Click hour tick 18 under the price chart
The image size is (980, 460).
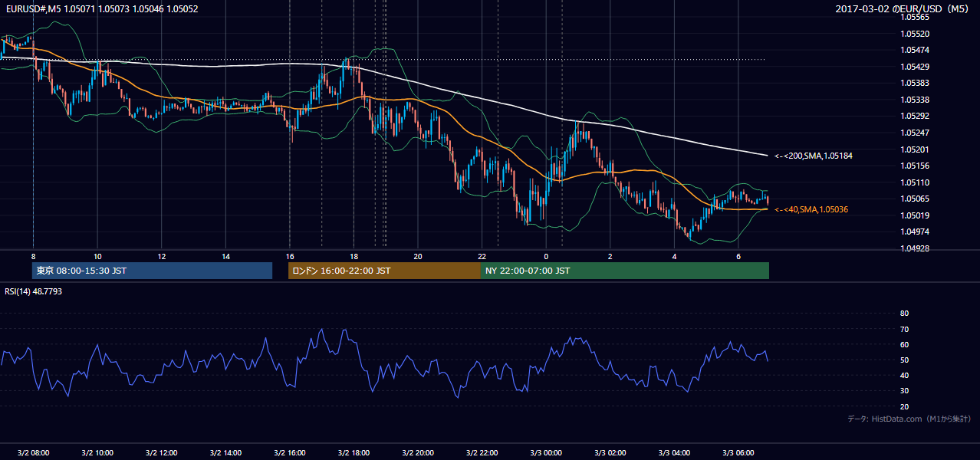point(354,256)
